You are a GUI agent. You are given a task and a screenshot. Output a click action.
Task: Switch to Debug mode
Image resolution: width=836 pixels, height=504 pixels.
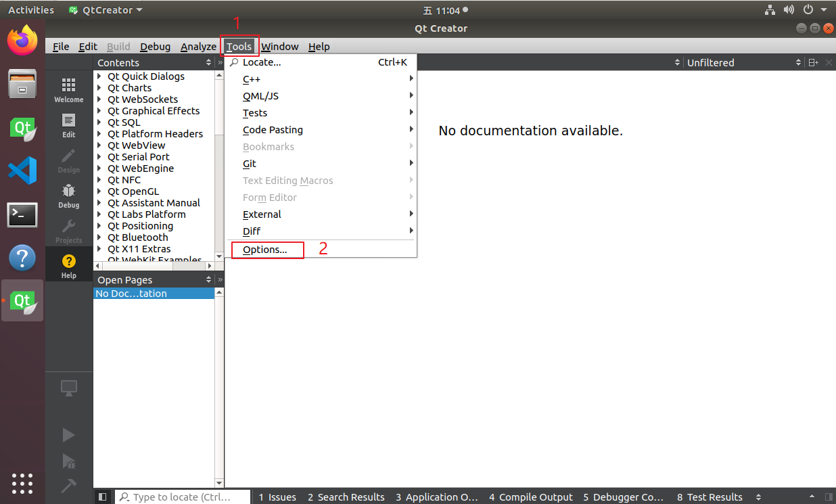(68, 196)
